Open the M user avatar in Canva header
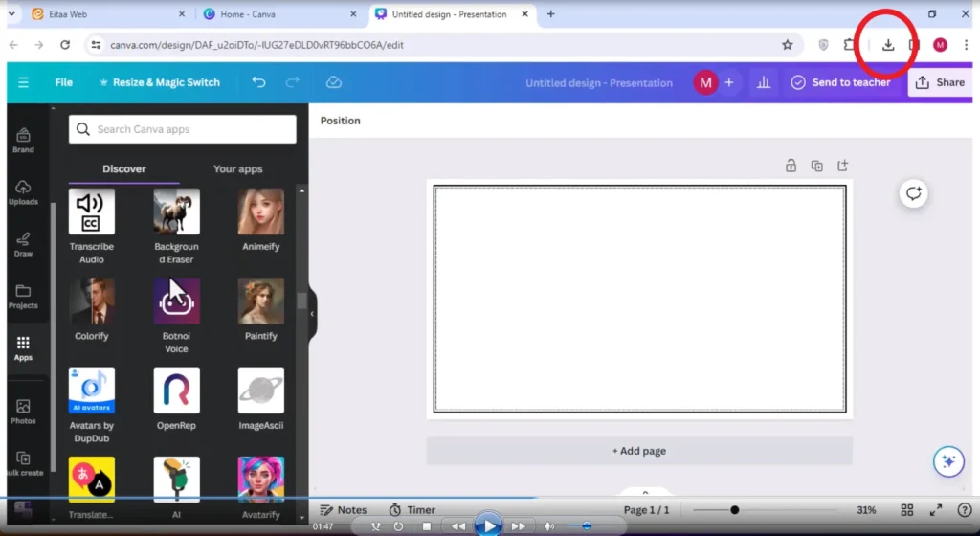980x536 pixels. coord(705,82)
